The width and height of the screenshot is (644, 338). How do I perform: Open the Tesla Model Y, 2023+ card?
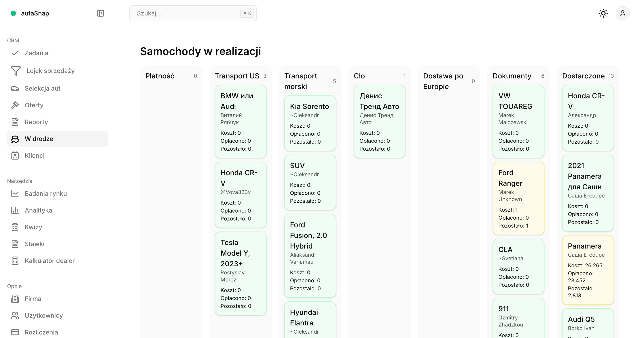tap(241, 273)
